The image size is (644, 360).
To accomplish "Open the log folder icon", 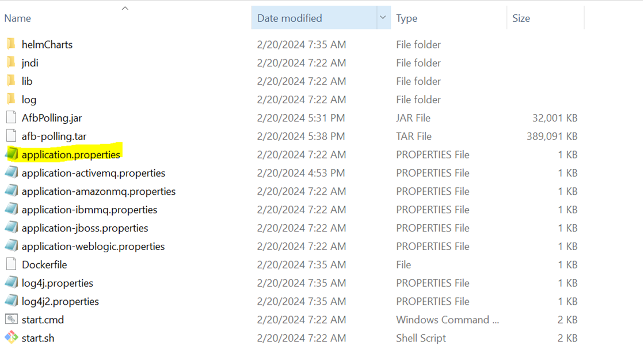I will tap(12, 99).
